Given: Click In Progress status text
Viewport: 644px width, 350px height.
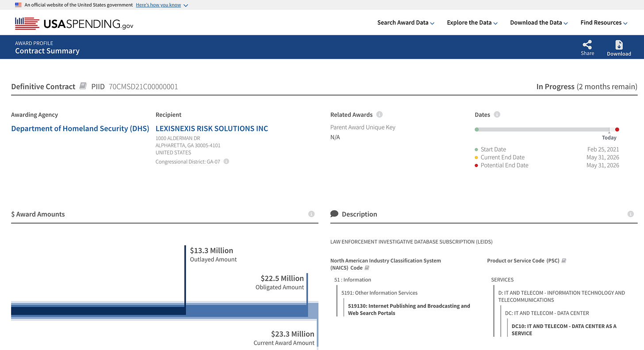Looking at the screenshot, I should [555, 87].
